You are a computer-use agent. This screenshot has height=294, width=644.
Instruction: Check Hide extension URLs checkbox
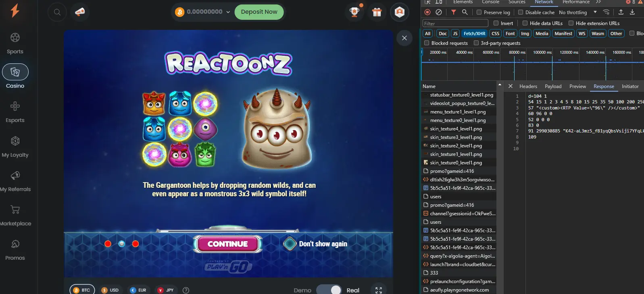point(571,23)
